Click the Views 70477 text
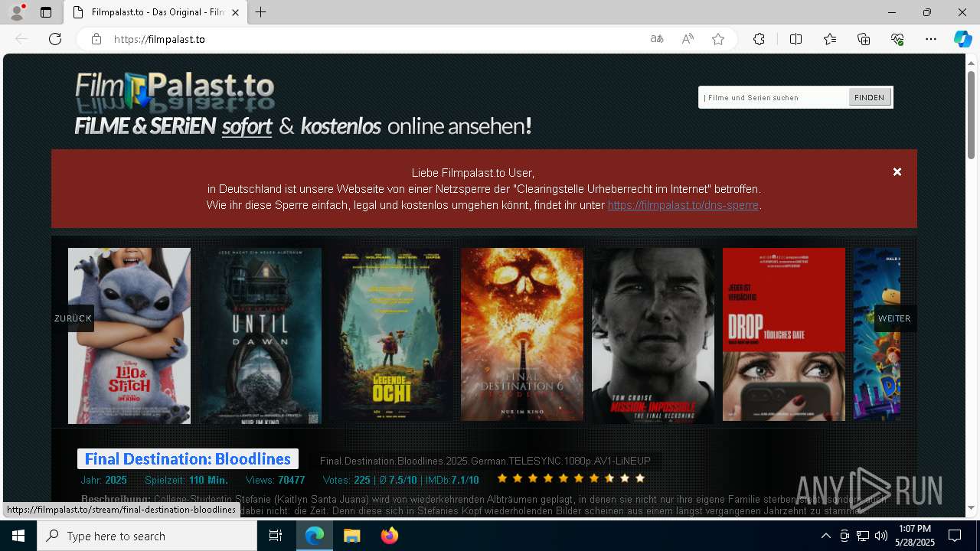Screen dimensions: 980x551 (275, 480)
